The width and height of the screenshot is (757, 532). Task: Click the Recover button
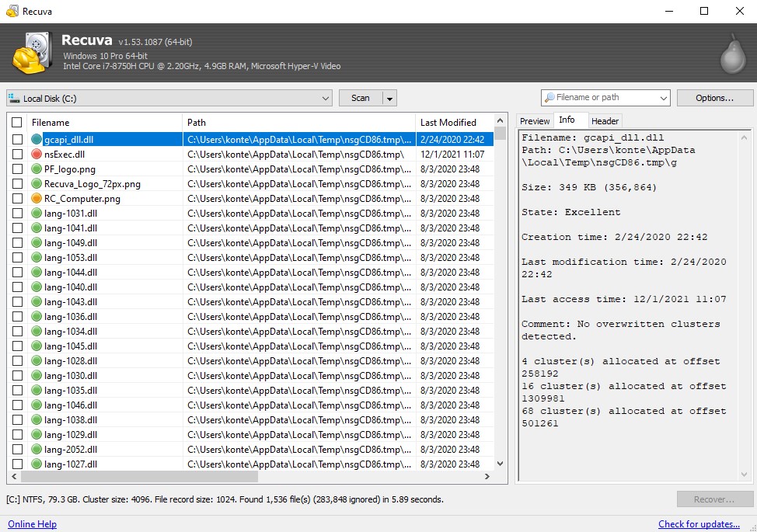[x=714, y=499]
